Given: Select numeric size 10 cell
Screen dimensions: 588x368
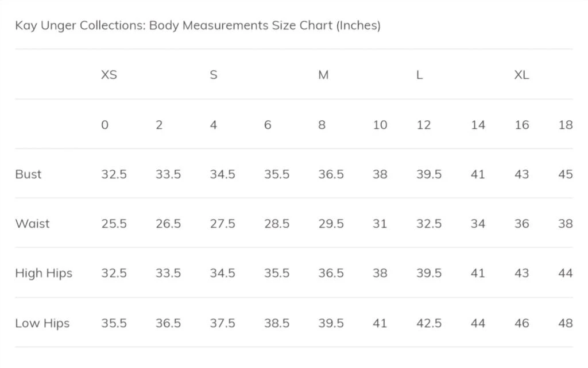Looking at the screenshot, I should [x=380, y=125].
